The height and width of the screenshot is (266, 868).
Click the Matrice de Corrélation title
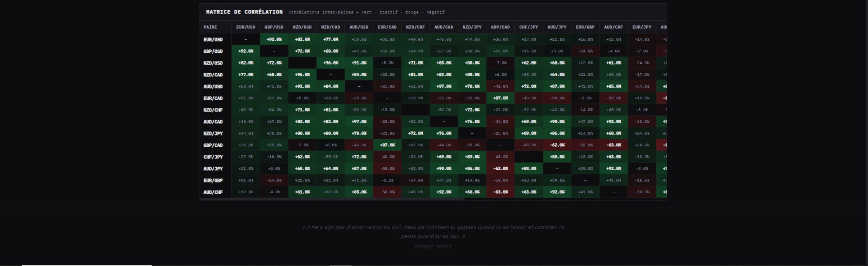click(x=244, y=12)
